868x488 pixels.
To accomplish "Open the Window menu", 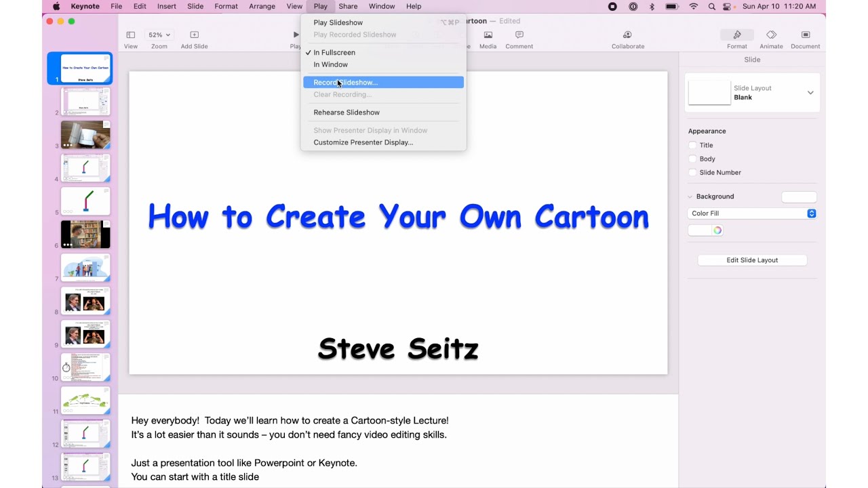I will (x=382, y=6).
